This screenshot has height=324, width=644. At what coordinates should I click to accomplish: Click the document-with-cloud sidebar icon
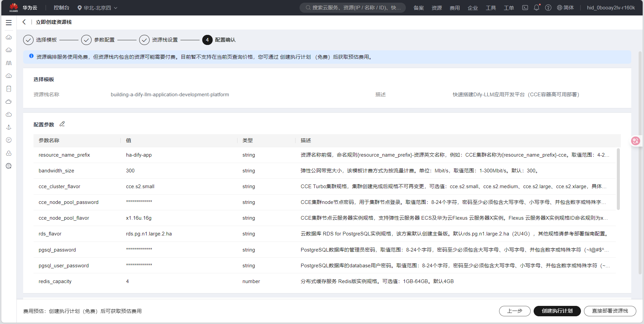point(9,89)
